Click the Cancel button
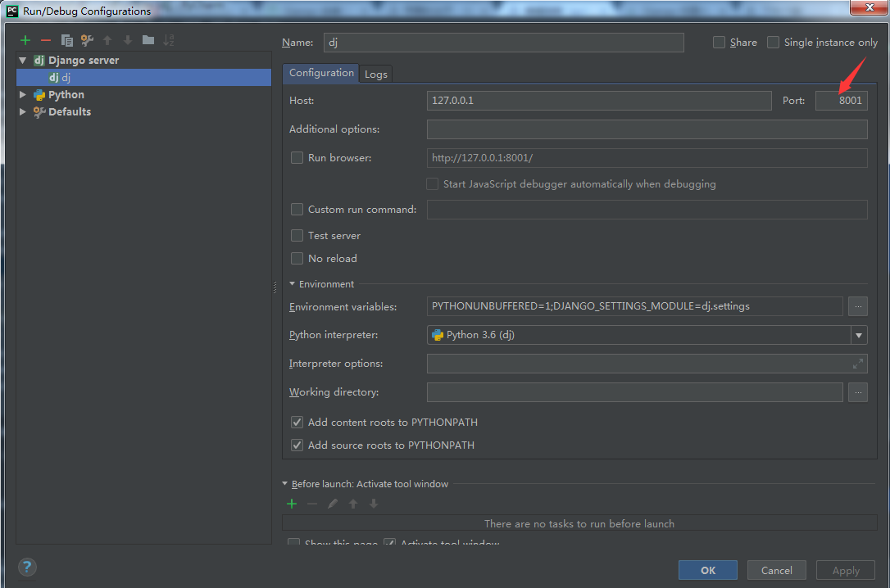Image resolution: width=890 pixels, height=588 pixels. (x=776, y=571)
